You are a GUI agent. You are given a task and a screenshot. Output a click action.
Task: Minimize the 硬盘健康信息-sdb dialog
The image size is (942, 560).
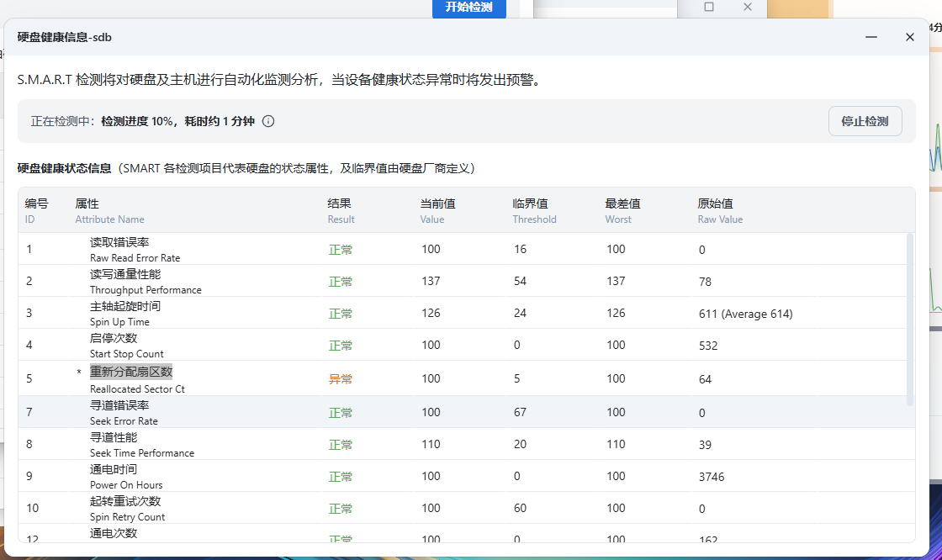click(x=871, y=37)
